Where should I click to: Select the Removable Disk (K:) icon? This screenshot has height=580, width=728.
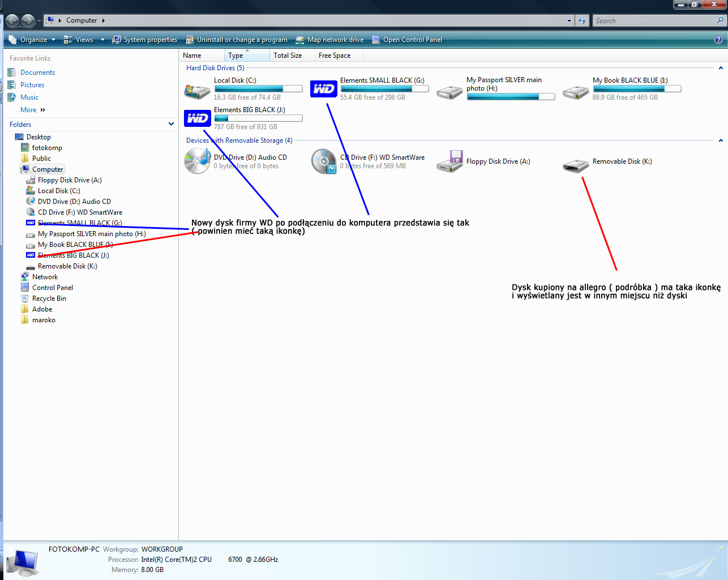pos(576,165)
